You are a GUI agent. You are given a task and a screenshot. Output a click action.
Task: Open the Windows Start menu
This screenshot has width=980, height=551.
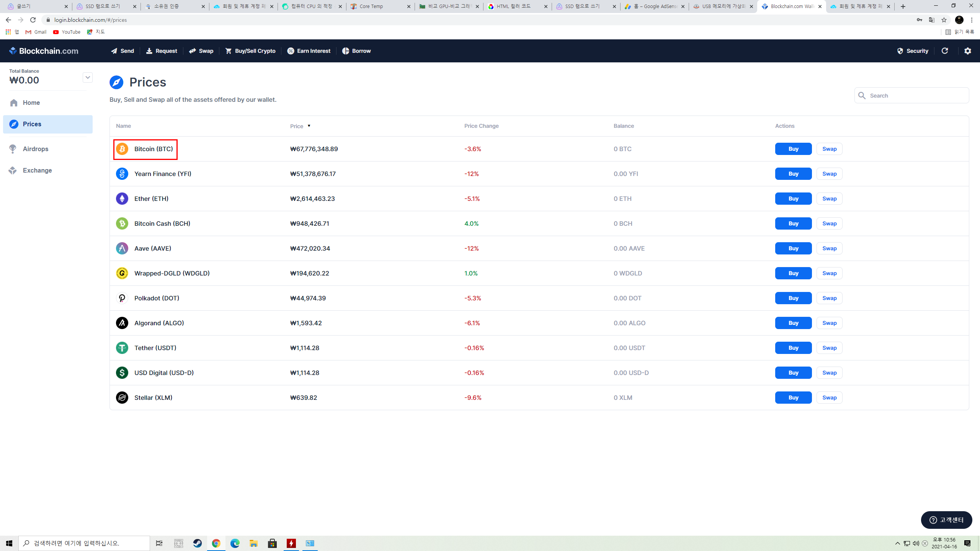click(9, 543)
